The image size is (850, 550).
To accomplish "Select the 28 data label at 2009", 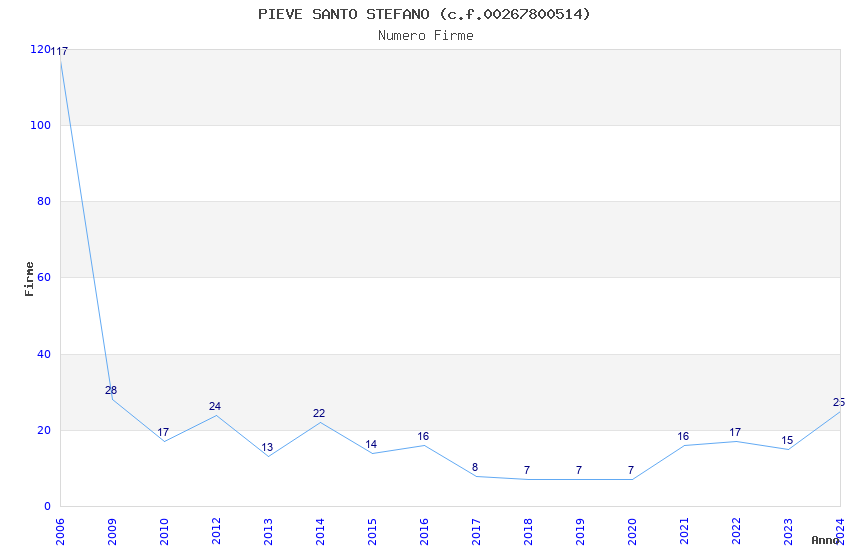I will pos(111,390).
